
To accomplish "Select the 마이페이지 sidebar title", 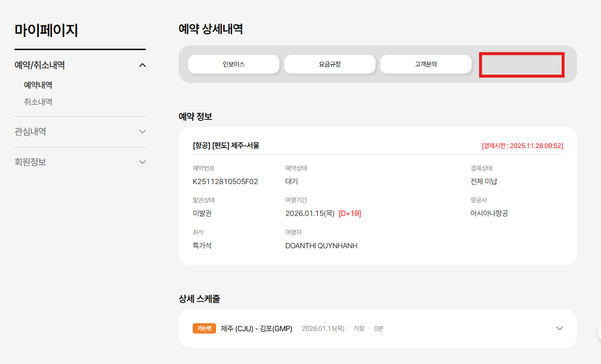I will [46, 30].
